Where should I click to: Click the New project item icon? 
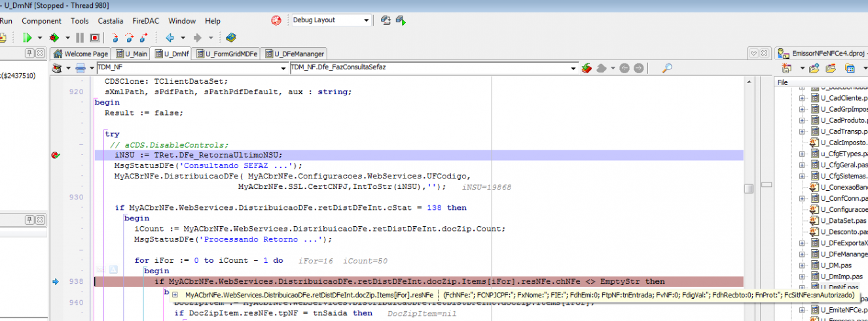(786, 68)
